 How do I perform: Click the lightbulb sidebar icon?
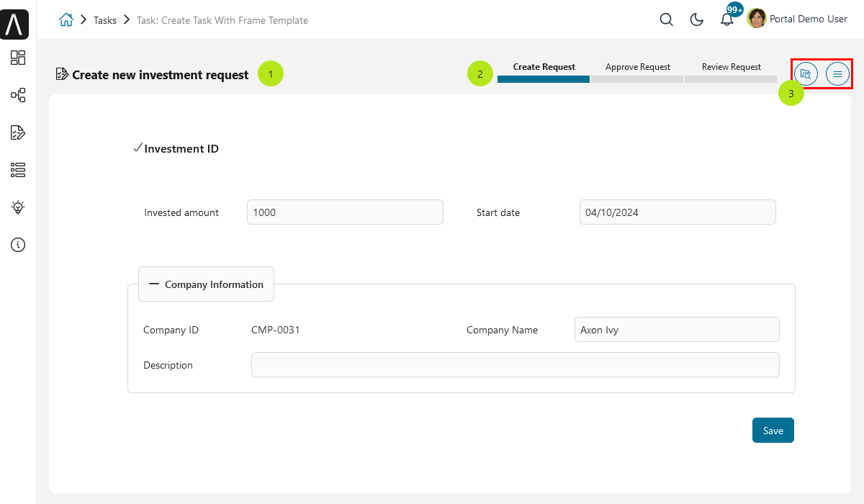coord(18,207)
